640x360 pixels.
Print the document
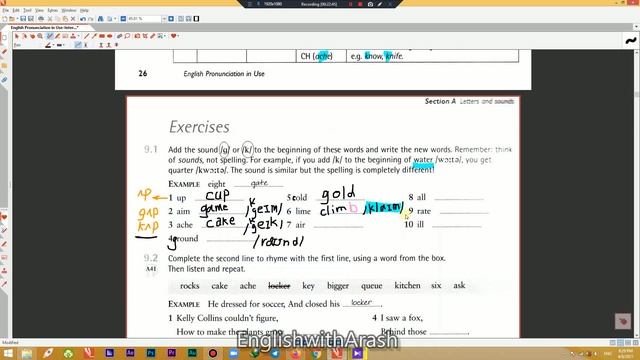pos(41,19)
